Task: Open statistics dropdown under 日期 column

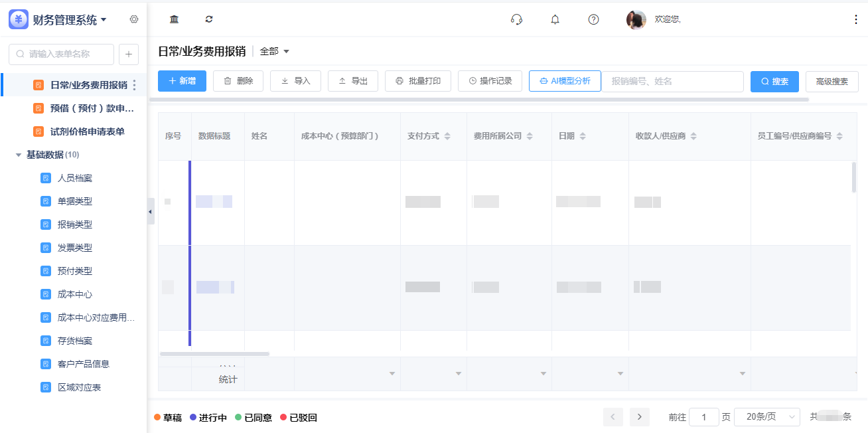Action: (620, 374)
